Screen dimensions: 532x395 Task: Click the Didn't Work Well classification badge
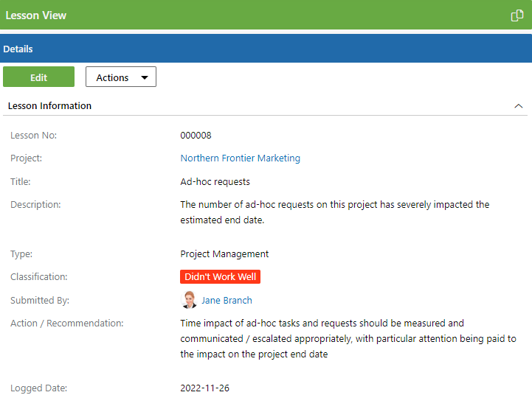tap(220, 277)
